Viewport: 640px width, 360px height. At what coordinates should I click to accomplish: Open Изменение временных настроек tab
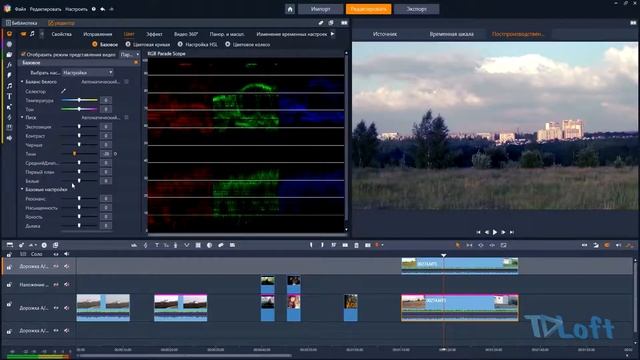click(291, 34)
